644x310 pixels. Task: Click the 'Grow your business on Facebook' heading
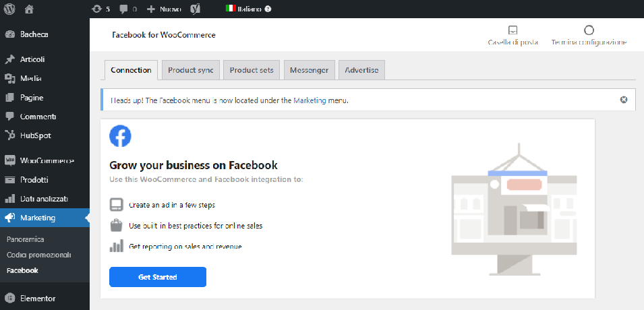[x=194, y=166]
